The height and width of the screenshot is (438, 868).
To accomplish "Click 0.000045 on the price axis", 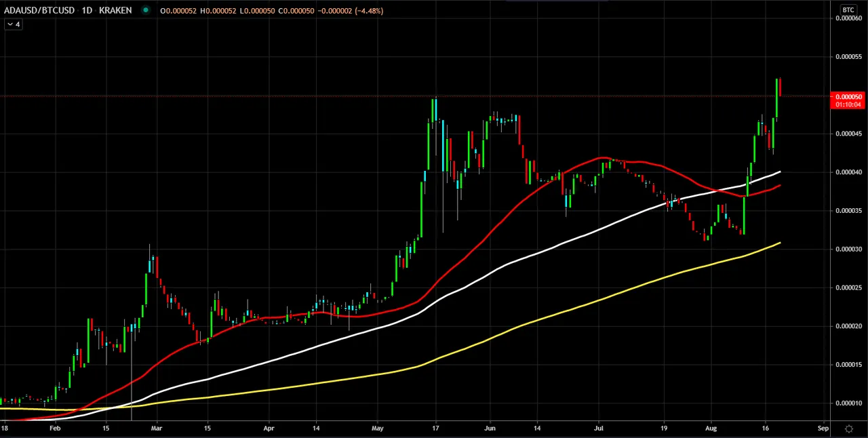I will pyautogui.click(x=848, y=134).
